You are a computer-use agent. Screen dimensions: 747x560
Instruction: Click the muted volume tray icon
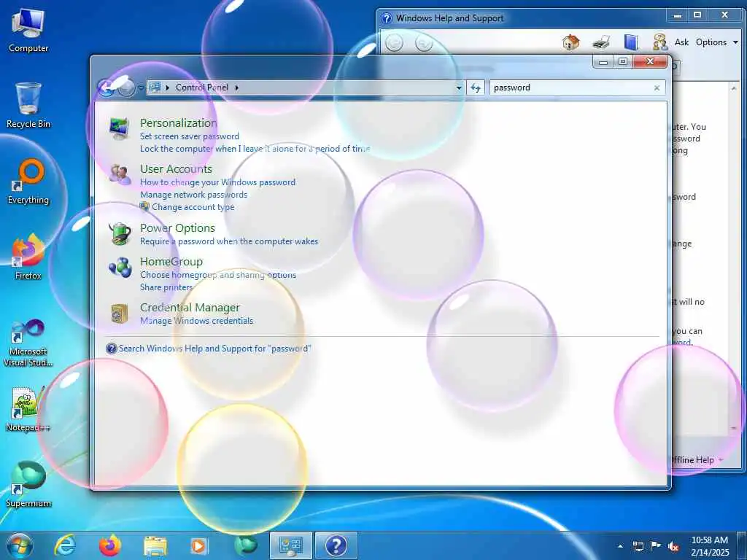pyautogui.click(x=673, y=546)
